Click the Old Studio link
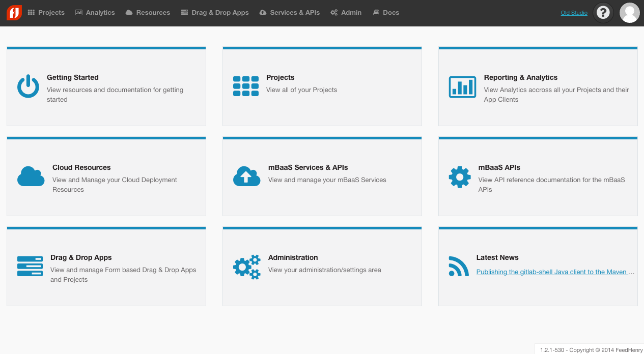 [x=574, y=13]
